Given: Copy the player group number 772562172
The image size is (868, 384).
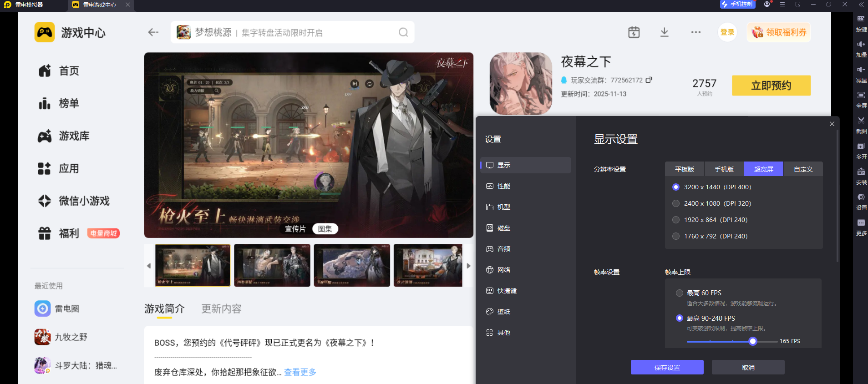Looking at the screenshot, I should pyautogui.click(x=649, y=80).
